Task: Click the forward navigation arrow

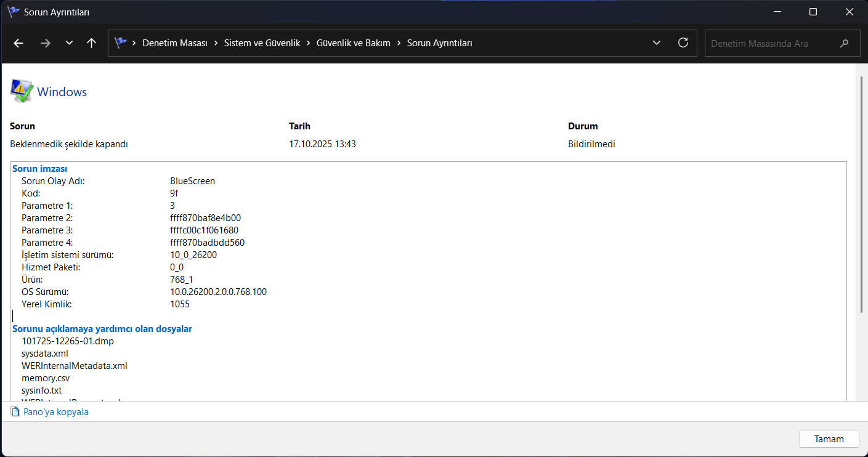Action: point(45,43)
